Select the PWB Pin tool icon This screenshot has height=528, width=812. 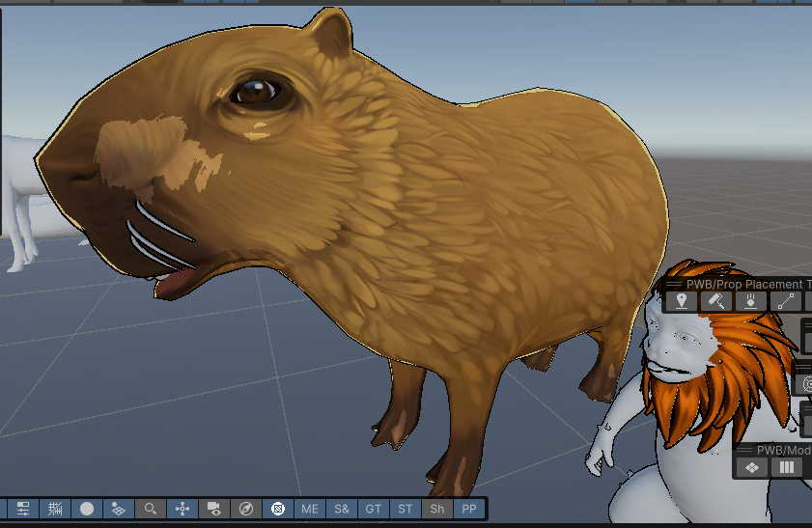coord(682,301)
